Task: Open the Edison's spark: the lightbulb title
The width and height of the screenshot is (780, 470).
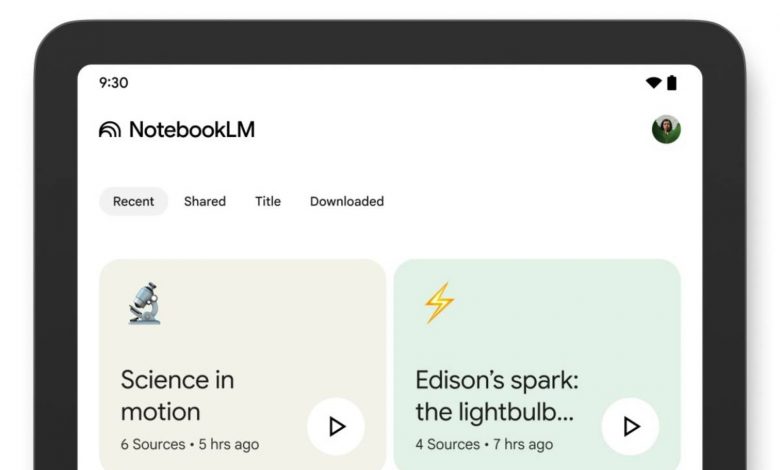Action: tap(496, 395)
